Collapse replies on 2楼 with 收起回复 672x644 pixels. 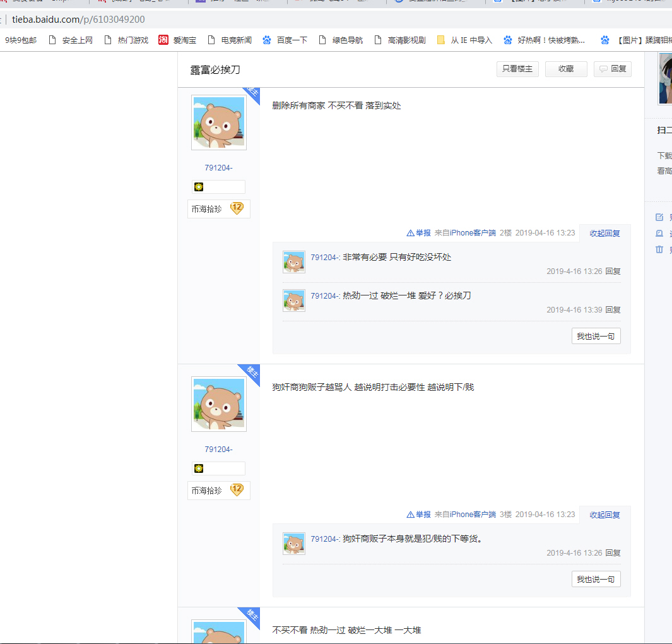604,233
